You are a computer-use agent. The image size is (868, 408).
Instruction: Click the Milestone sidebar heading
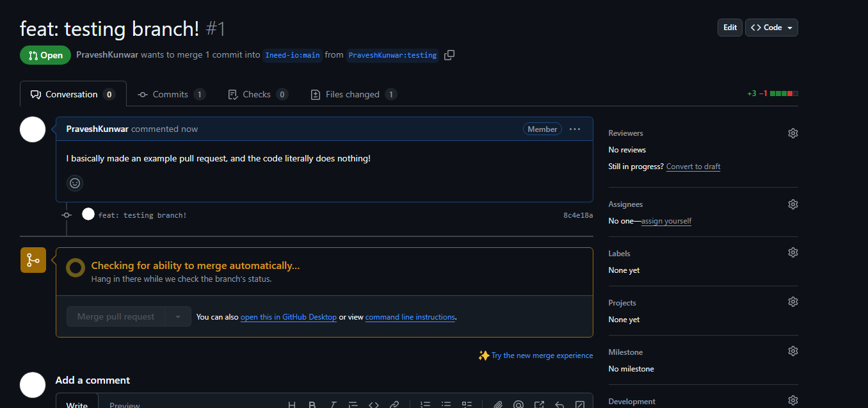tap(625, 352)
